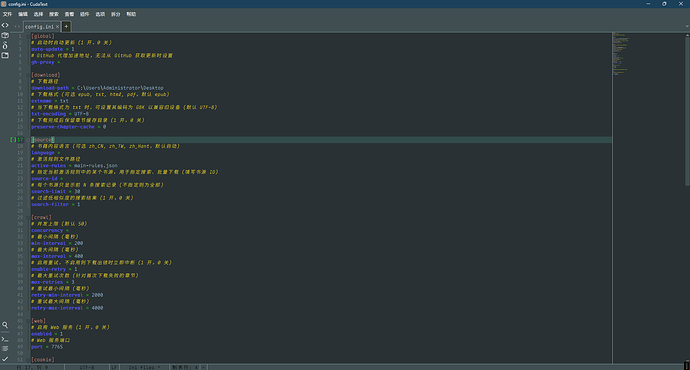Open the 选项 menu
The width and height of the screenshot is (690, 370).
(100, 14)
